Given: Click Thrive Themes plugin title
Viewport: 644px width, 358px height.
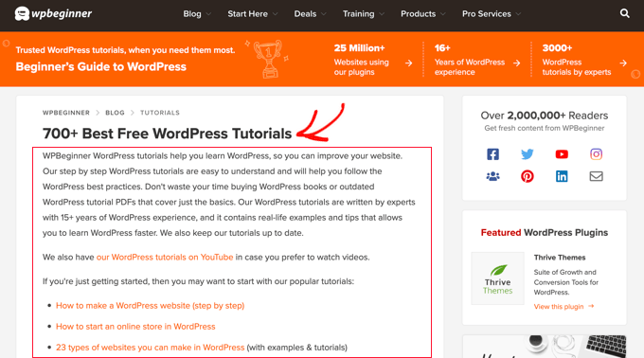Looking at the screenshot, I should click(x=560, y=258).
